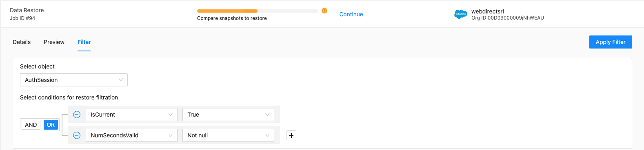Click the Salesforce cloud logo

[x=461, y=14]
